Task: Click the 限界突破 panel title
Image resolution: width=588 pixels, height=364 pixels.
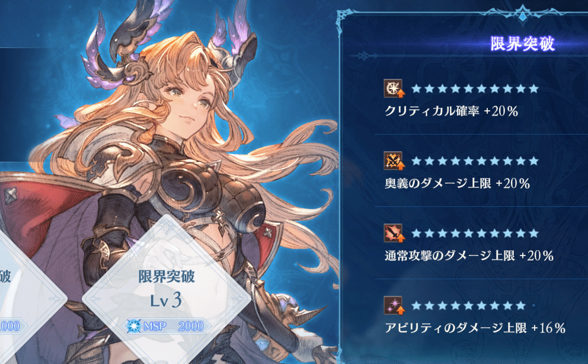Action: coord(522,44)
